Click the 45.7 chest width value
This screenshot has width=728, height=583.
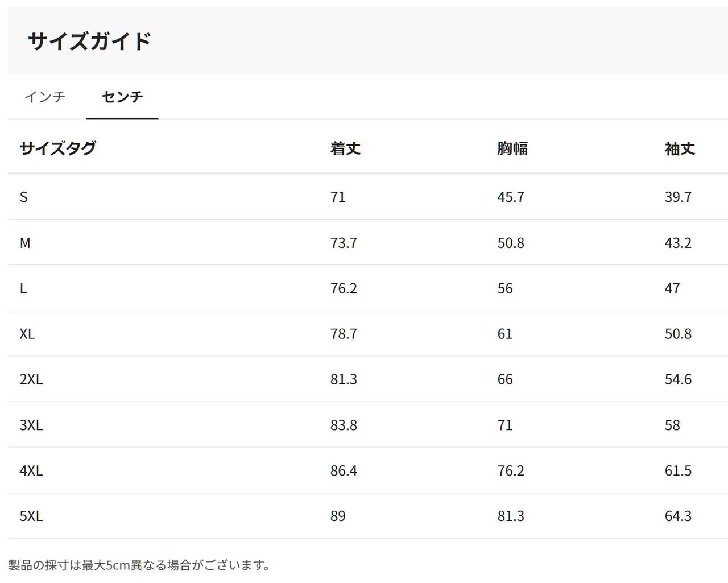click(x=511, y=197)
